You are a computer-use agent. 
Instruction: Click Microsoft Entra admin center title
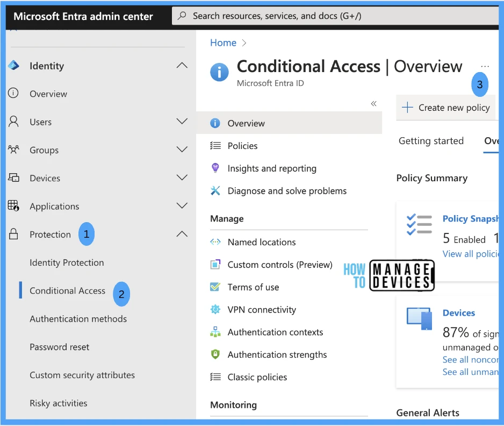(x=83, y=16)
